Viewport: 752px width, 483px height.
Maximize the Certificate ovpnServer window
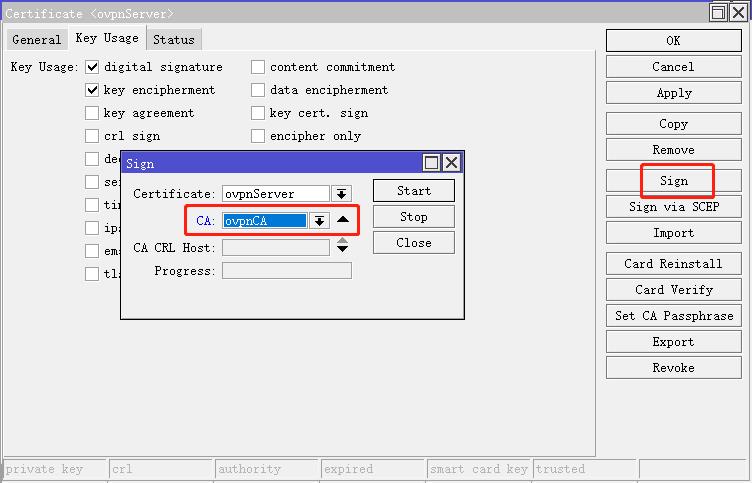[x=718, y=13]
